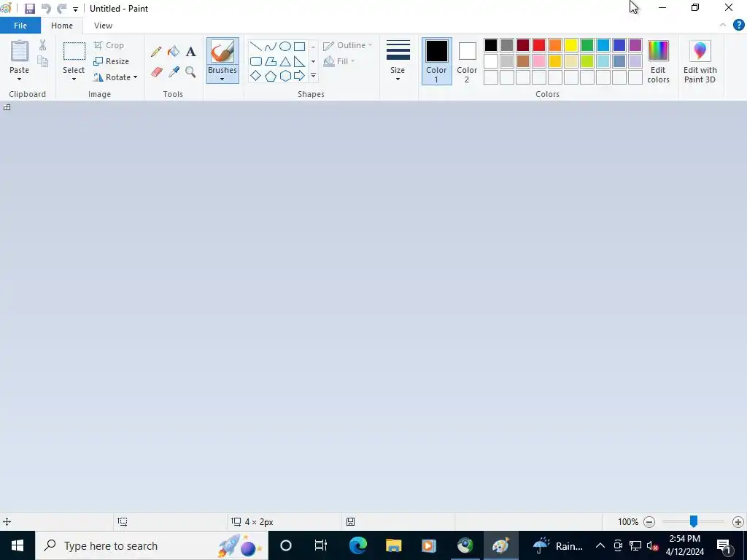
Task: Click the Brushes tool icon
Action: pos(222,51)
